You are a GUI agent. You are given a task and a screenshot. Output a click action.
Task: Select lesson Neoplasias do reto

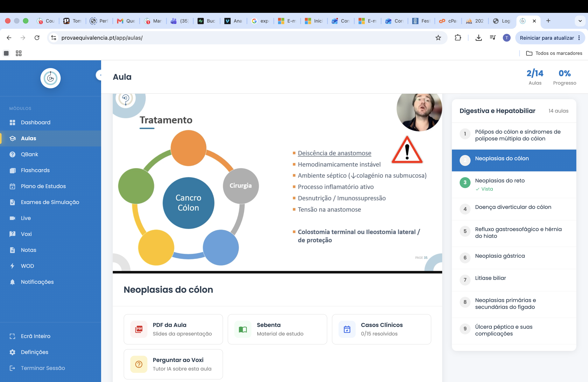[514, 184]
